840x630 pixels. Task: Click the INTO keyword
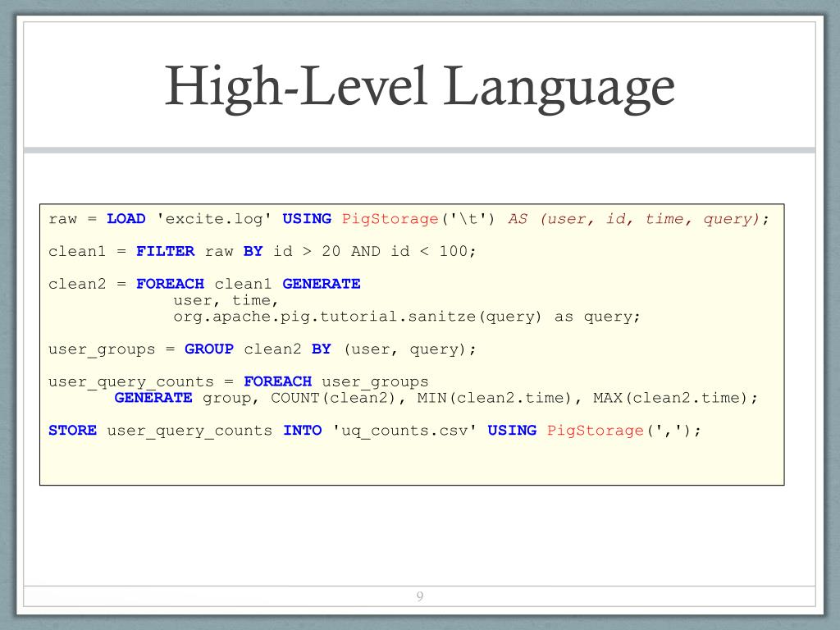pyautogui.click(x=302, y=430)
